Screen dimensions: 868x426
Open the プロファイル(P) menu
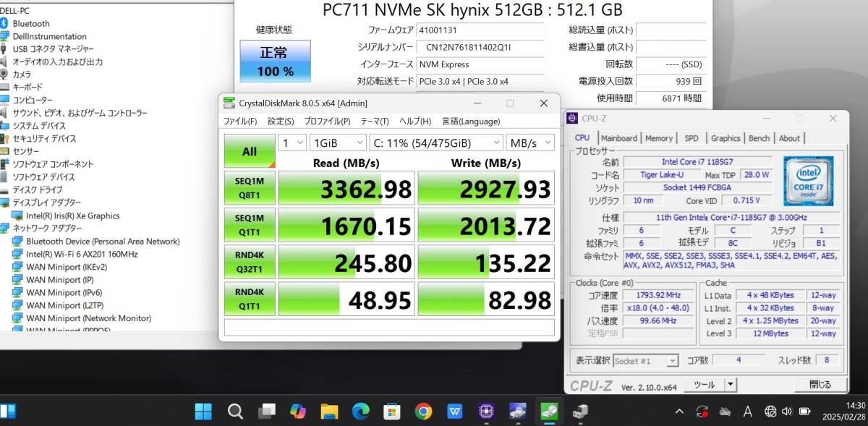[327, 121]
